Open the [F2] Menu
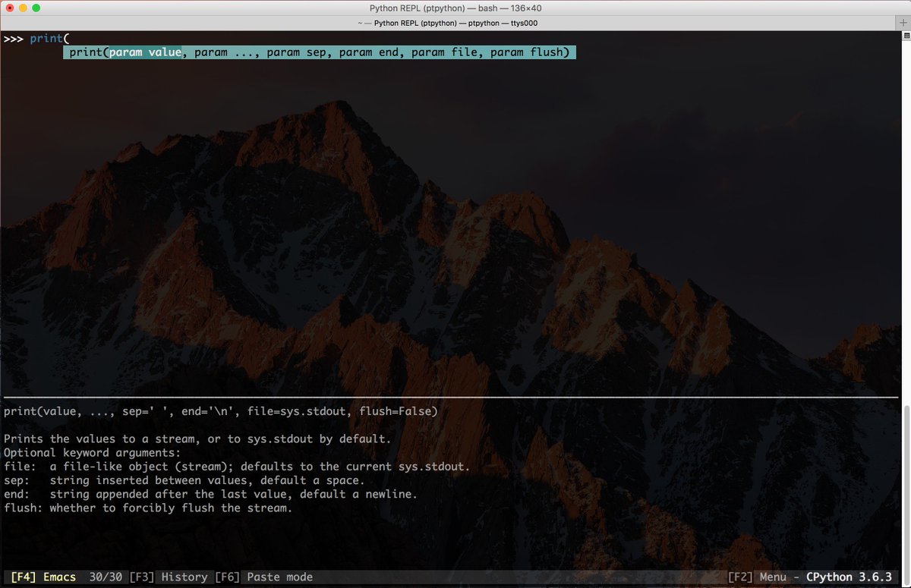This screenshot has width=911, height=588. coord(757,577)
